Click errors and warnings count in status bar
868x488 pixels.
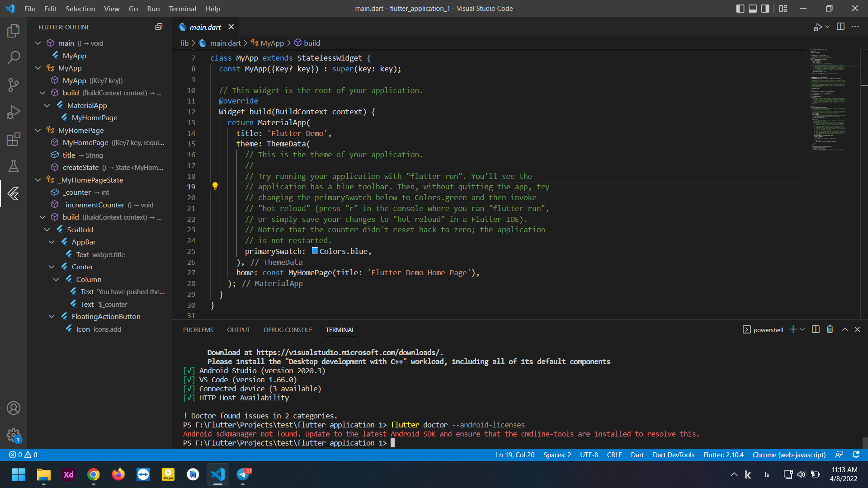coord(24,455)
